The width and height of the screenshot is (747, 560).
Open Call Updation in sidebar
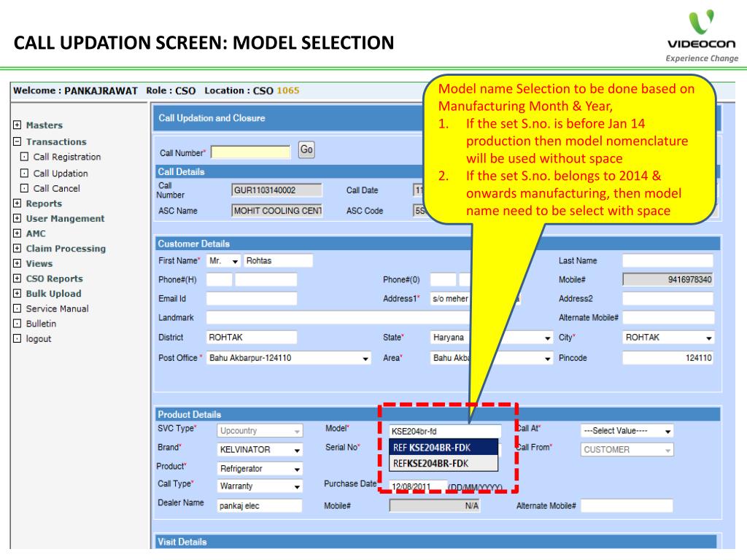61,174
